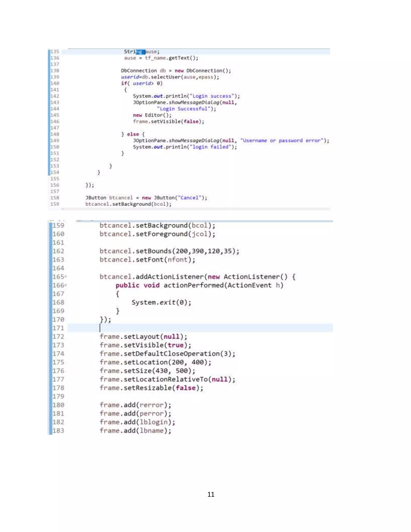Click frame.setResizable(false) statement
This screenshot has width=411, height=532.
pos(151,388)
